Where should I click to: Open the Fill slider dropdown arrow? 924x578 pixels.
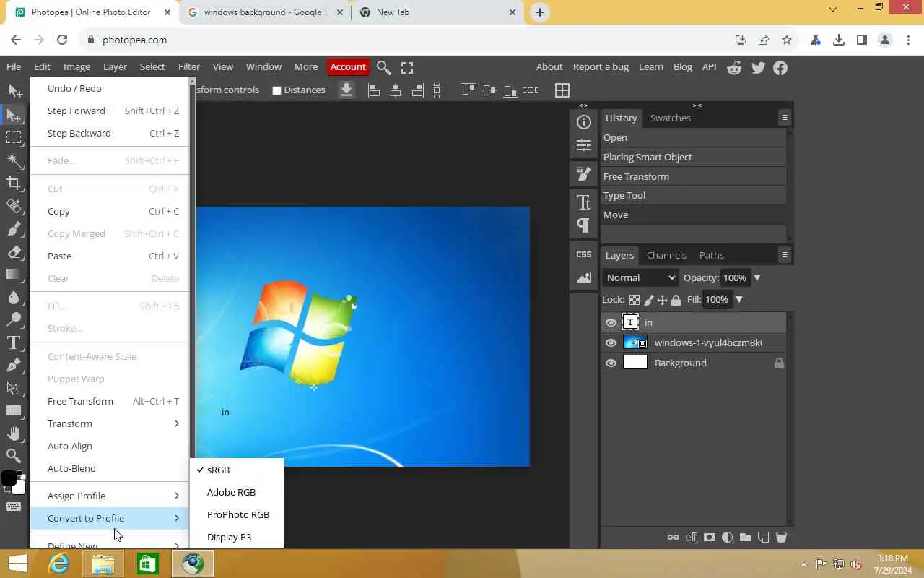(739, 299)
